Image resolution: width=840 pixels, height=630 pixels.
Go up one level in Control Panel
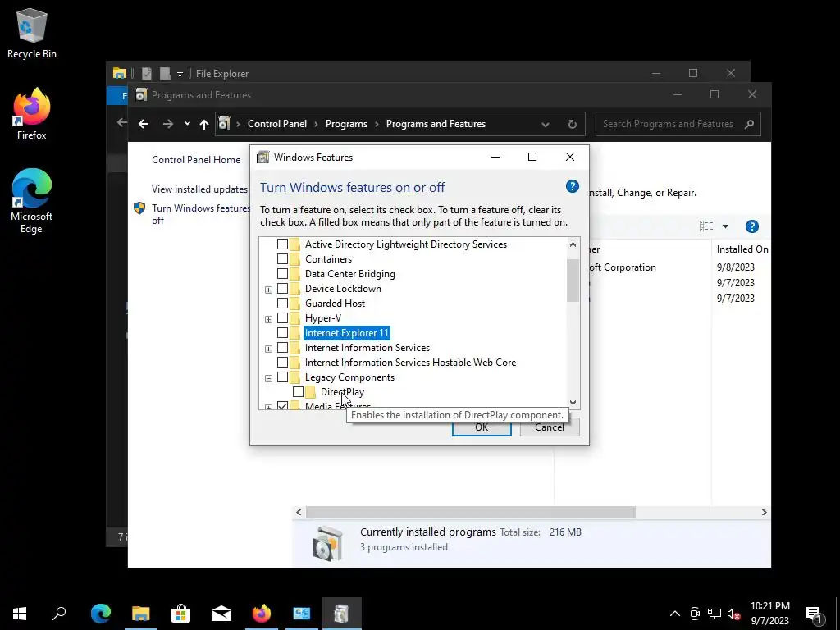[x=204, y=124]
